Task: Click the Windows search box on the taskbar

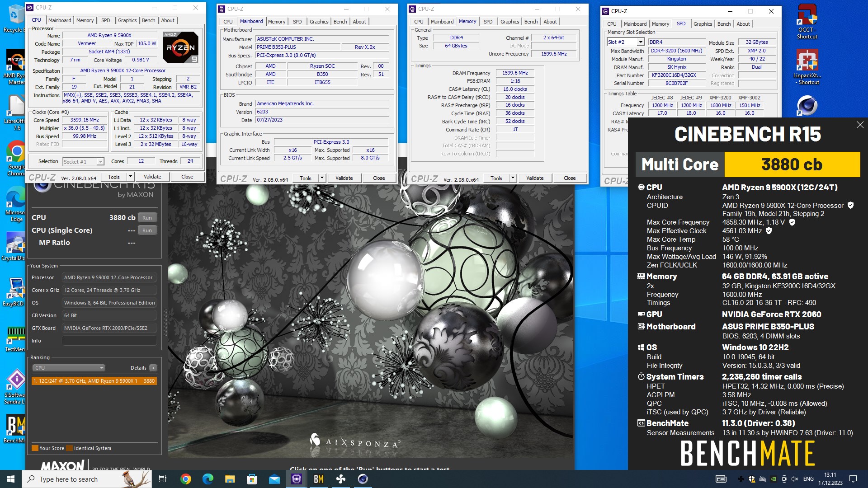Action: point(87,479)
